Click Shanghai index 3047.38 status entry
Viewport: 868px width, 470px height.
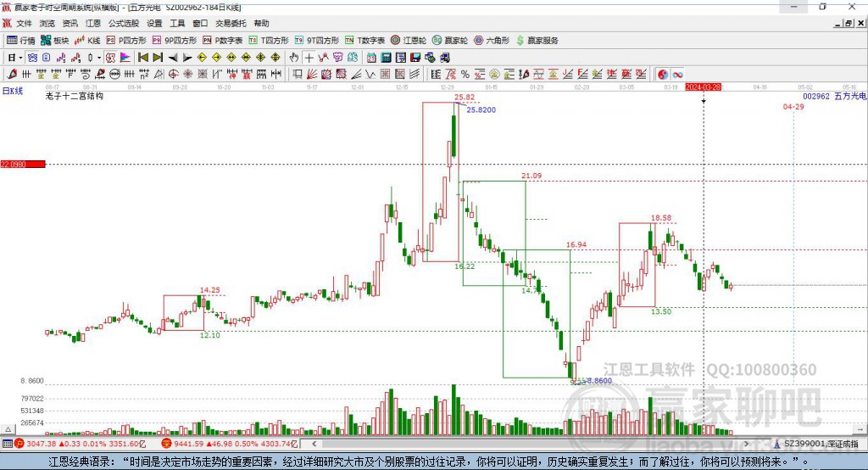tap(81, 444)
